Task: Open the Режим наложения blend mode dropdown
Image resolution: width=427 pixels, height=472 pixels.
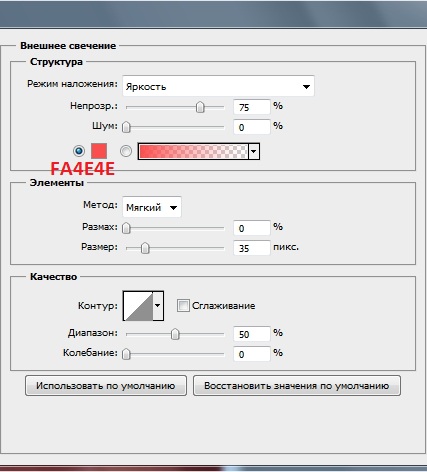Action: [218, 86]
